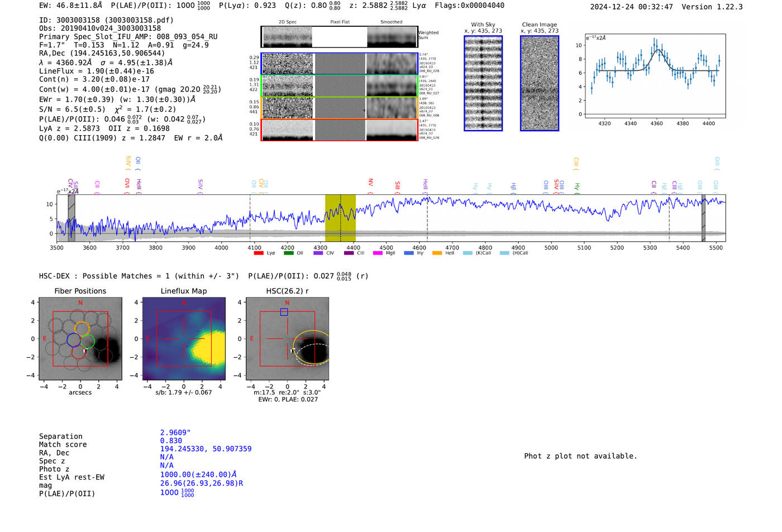The image size is (782, 532).
Task: Click the NV line label above the spectrum
Action: tap(370, 182)
